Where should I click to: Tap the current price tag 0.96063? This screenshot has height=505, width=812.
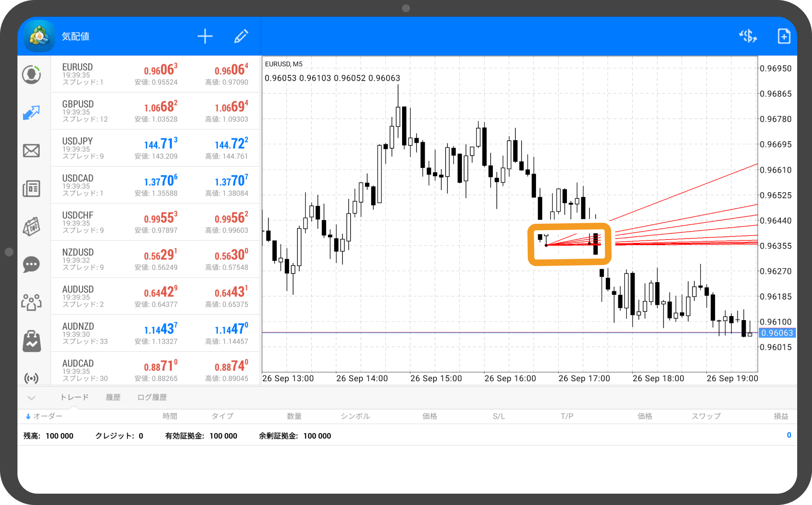point(777,333)
